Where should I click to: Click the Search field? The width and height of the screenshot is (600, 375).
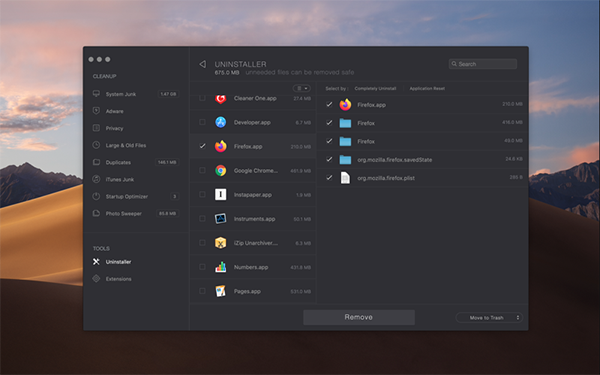tap(483, 64)
